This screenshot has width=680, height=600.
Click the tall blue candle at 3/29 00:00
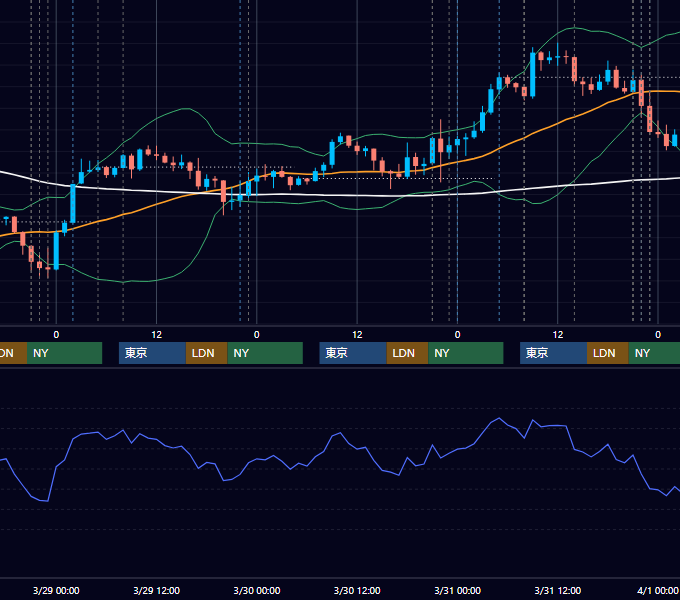pyautogui.click(x=56, y=251)
